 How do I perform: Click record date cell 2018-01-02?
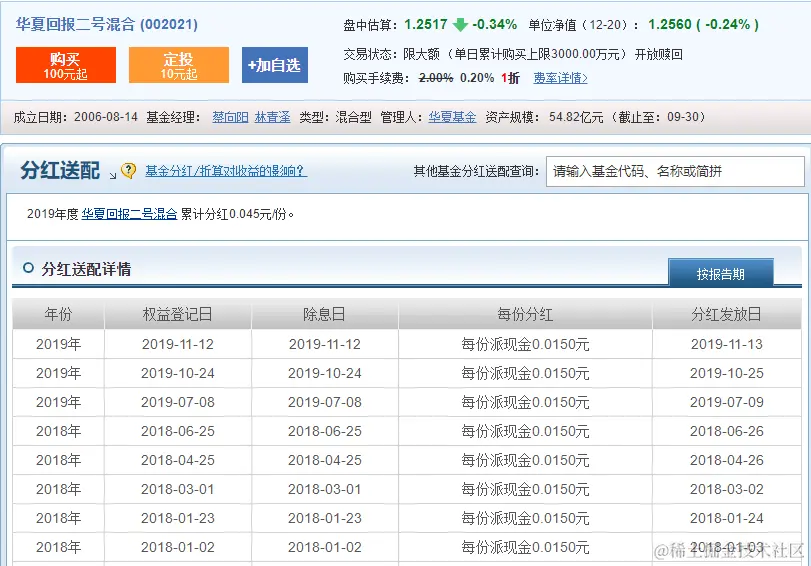[177, 547]
